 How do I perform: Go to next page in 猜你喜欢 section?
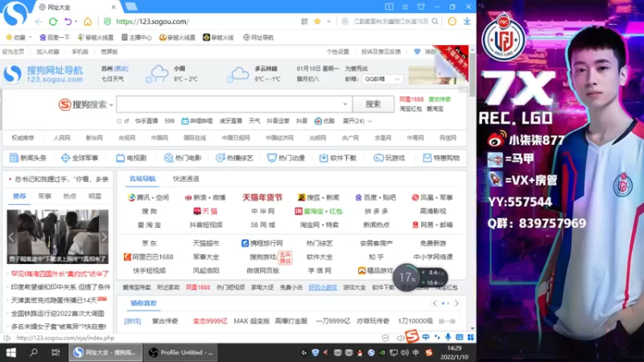pyautogui.click(x=456, y=303)
